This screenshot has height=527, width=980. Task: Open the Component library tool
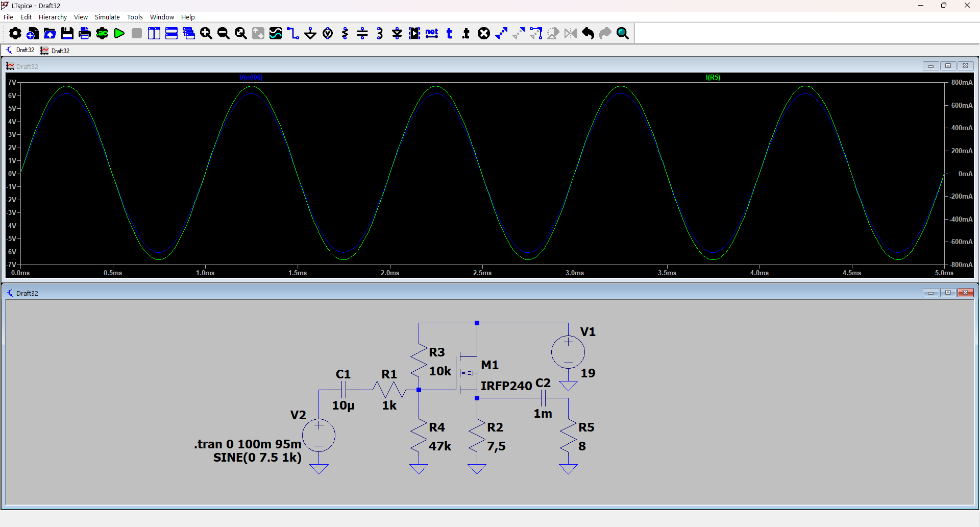tap(414, 34)
